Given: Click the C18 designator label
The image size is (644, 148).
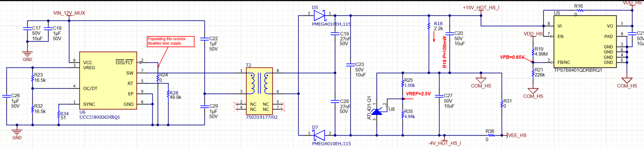Looking at the screenshot, I should coord(57,28).
